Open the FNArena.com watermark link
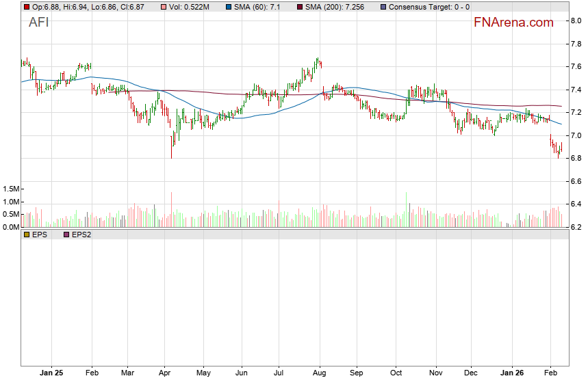 point(513,23)
